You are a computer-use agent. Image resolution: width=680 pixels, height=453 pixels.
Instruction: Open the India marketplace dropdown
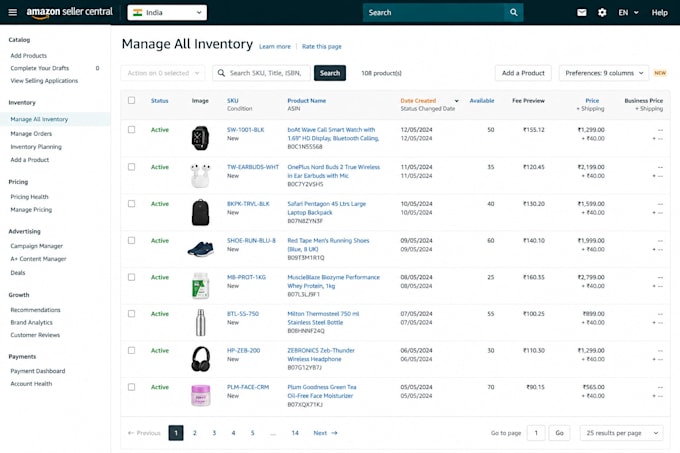(x=167, y=13)
